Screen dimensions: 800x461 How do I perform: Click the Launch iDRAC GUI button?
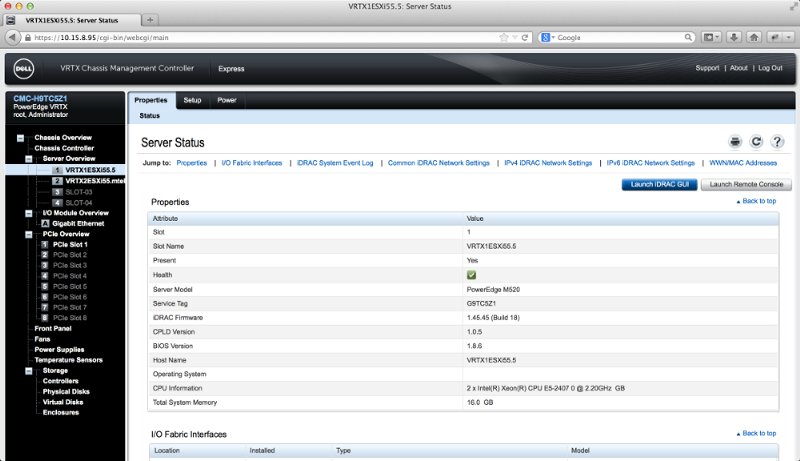(x=659, y=184)
